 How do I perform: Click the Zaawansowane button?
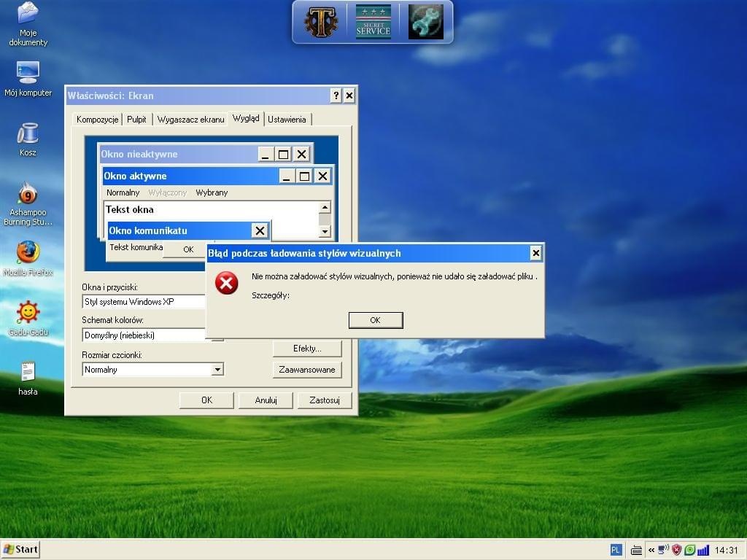[x=307, y=370]
